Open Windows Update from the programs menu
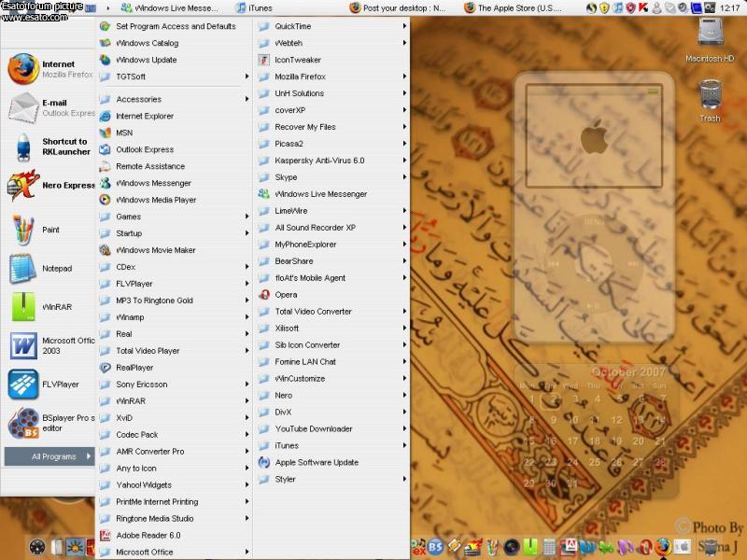Viewport: 747px width, 560px height. click(x=174, y=60)
